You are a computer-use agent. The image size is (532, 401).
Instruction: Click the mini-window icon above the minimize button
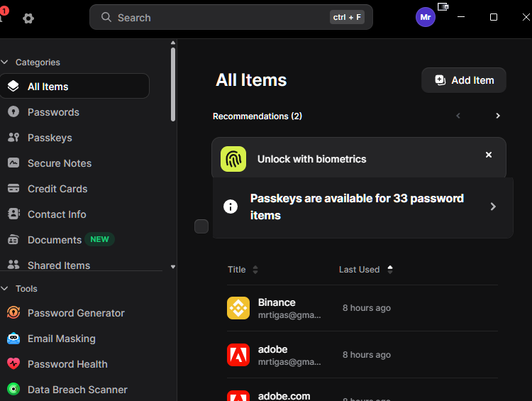(x=443, y=6)
